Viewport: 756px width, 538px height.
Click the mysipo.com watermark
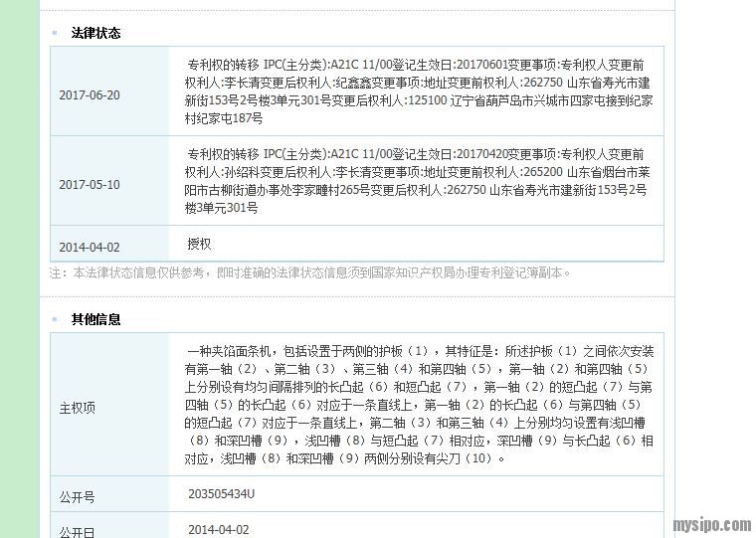[711, 525]
